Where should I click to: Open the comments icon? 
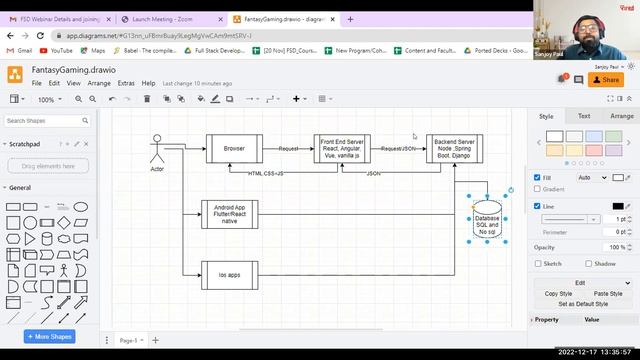(578, 80)
